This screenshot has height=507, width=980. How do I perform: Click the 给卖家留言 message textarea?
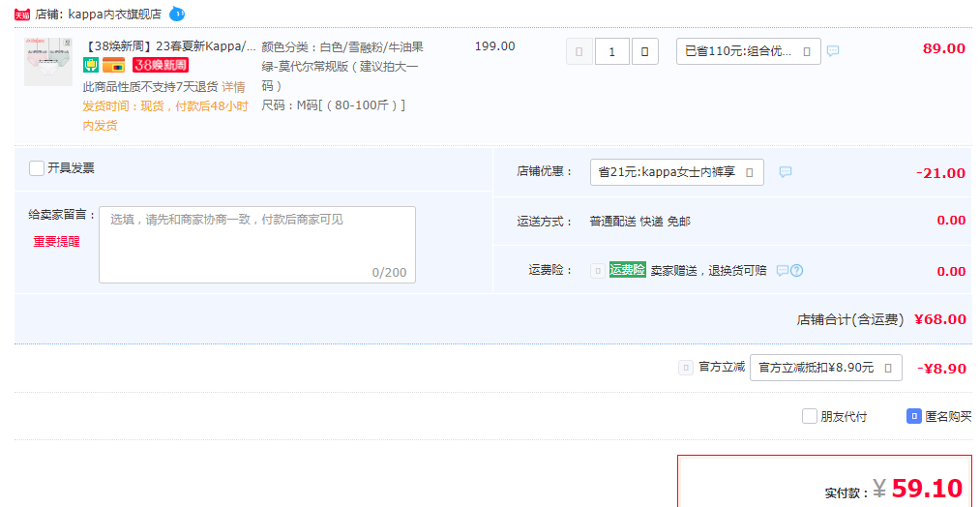[257, 245]
